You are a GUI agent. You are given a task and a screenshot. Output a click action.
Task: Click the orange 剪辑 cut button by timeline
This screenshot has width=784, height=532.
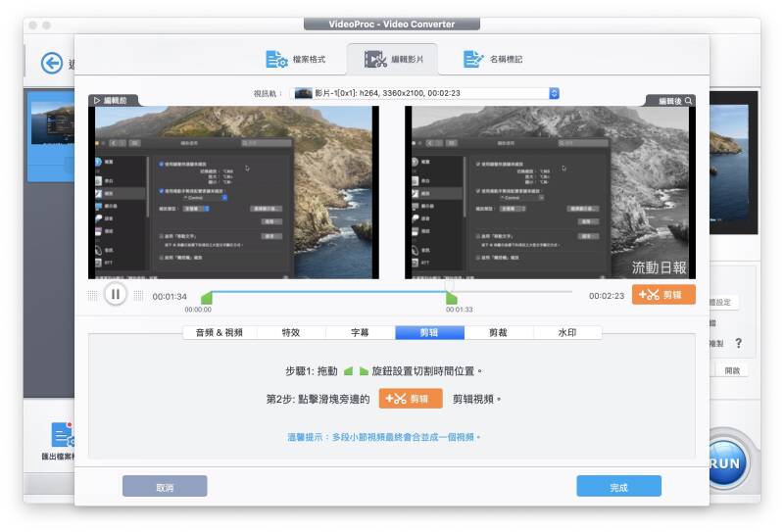(663, 295)
